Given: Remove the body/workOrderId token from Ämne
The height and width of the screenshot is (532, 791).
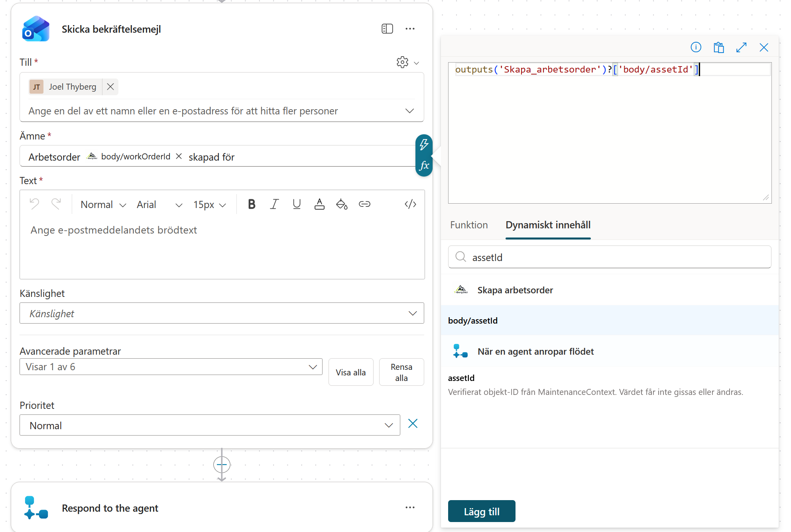Looking at the screenshot, I should pyautogui.click(x=179, y=156).
